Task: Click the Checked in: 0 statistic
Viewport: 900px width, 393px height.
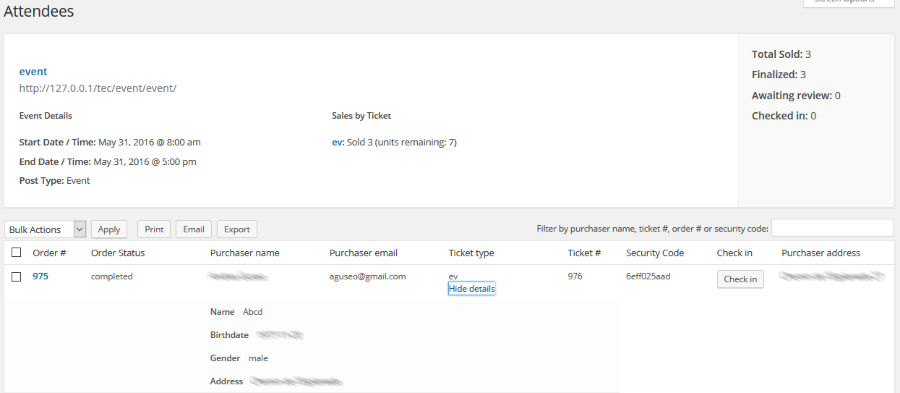Action: coord(784,116)
